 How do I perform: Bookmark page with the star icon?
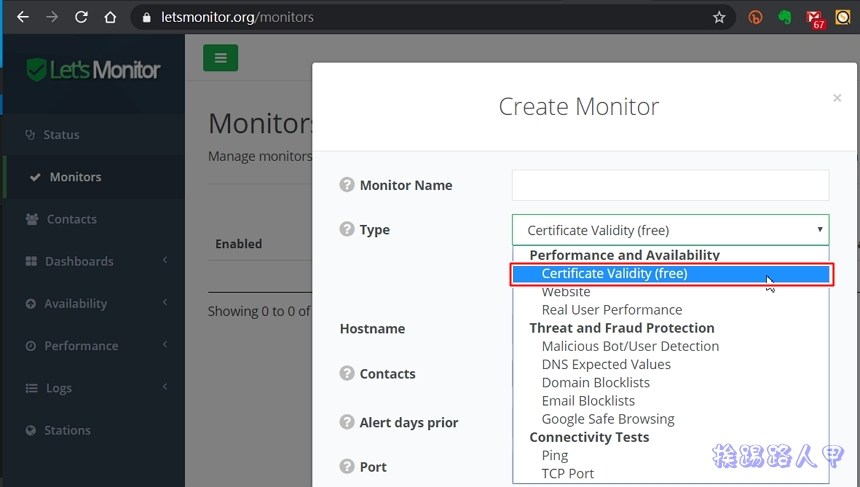718,17
